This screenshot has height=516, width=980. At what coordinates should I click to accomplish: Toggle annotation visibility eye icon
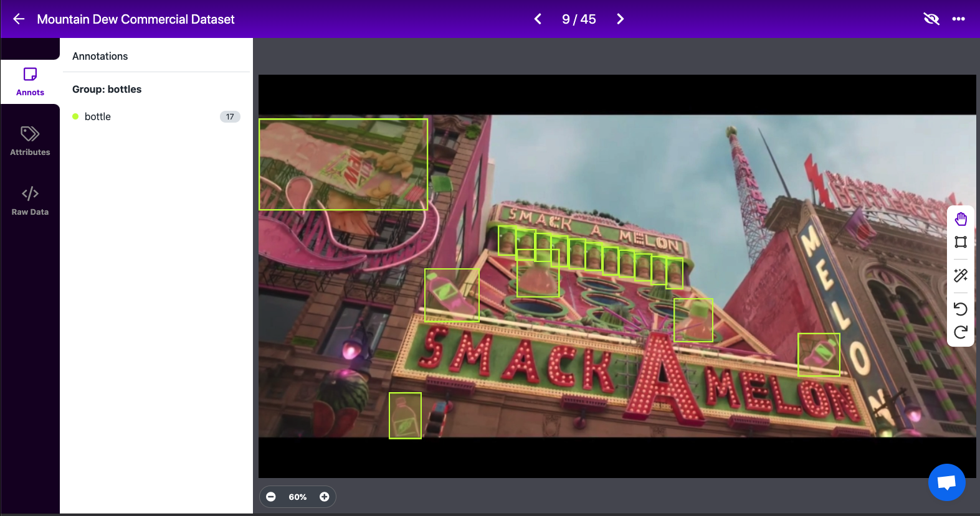point(931,19)
